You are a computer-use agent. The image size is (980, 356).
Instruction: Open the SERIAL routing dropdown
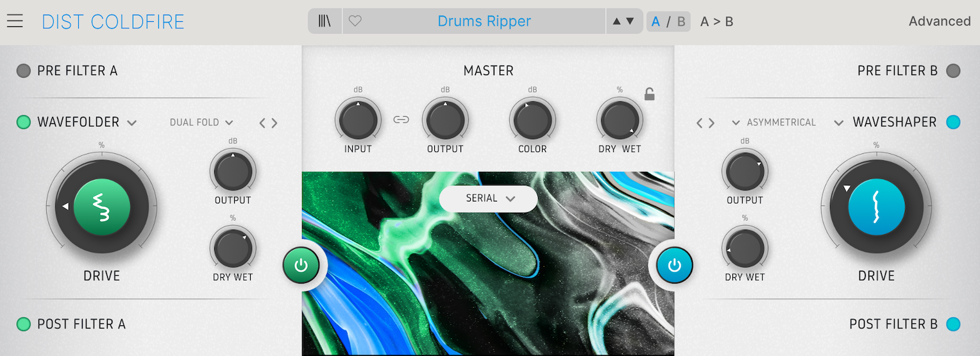489,199
